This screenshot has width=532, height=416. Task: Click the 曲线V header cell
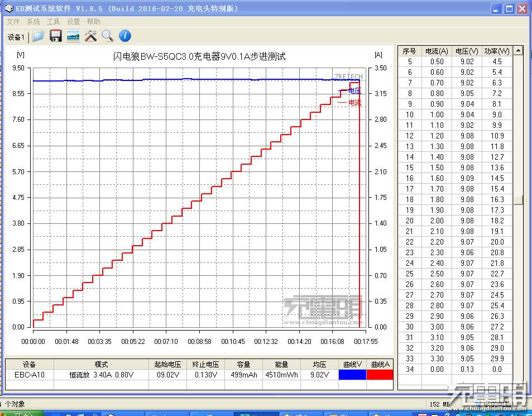tap(352, 365)
